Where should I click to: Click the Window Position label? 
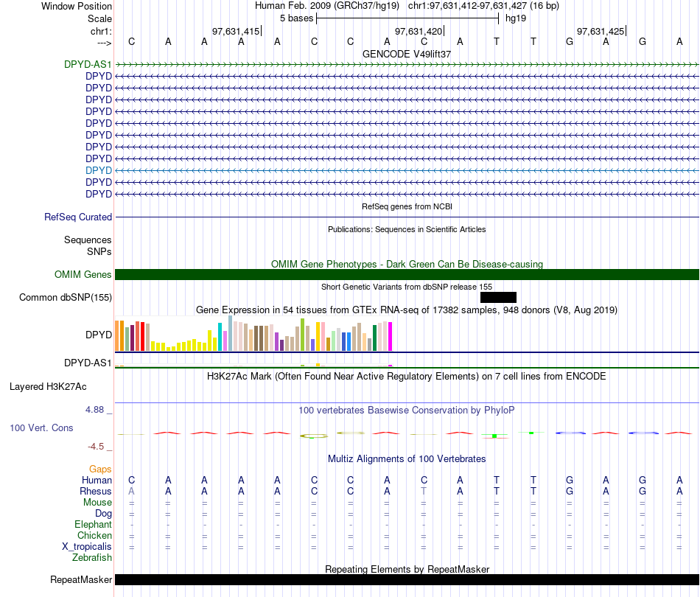[x=77, y=6]
